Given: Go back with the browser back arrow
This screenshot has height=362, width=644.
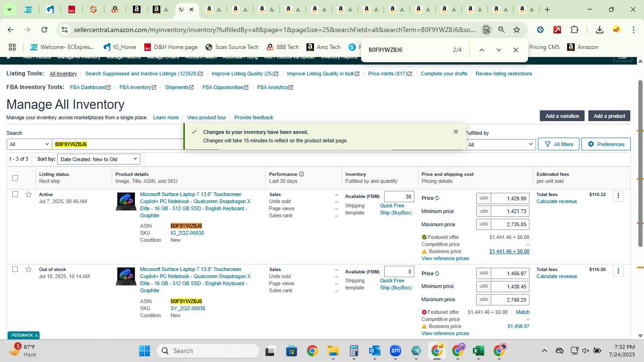Looking at the screenshot, I should [x=10, y=30].
